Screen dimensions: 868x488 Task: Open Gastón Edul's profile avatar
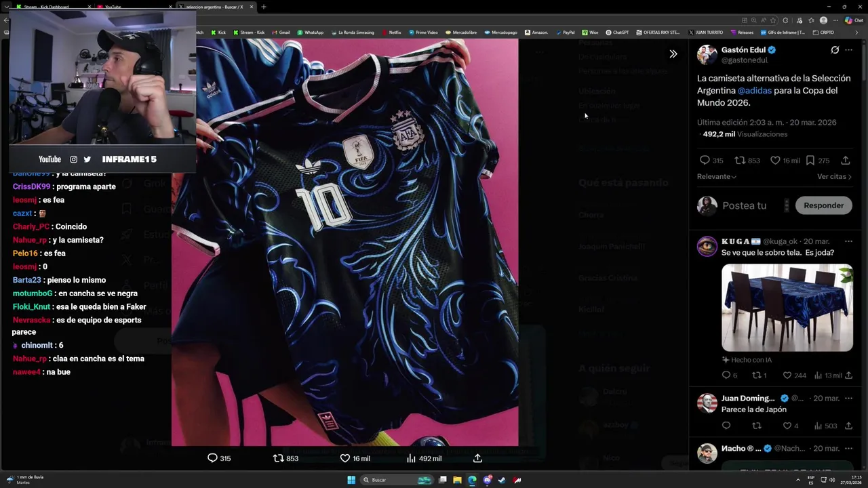[x=707, y=55]
